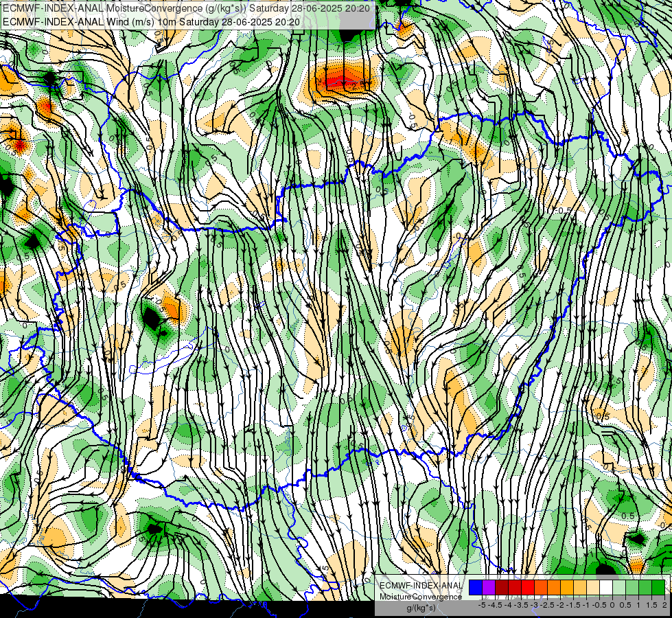Click the blue legend swatch above -5
The width and height of the screenshot is (672, 618).
click(x=476, y=588)
